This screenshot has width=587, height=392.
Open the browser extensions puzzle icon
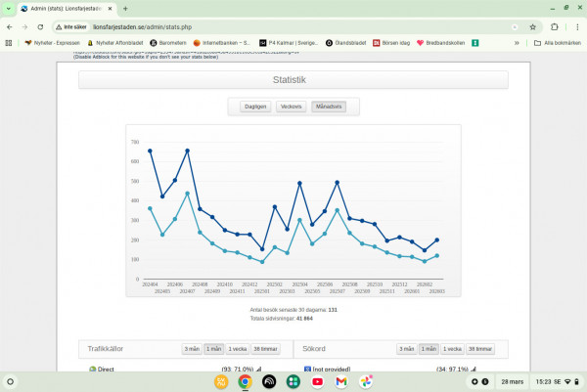pos(554,26)
